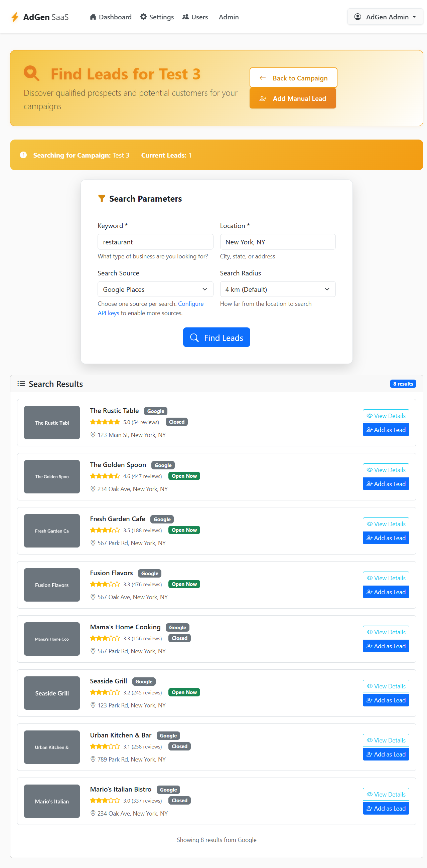Image resolution: width=427 pixels, height=868 pixels.
Task: Follow the Configure API keys link
Action: (x=150, y=308)
